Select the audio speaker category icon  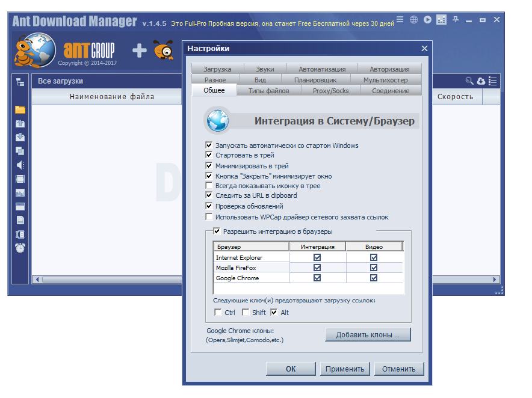(x=20, y=165)
